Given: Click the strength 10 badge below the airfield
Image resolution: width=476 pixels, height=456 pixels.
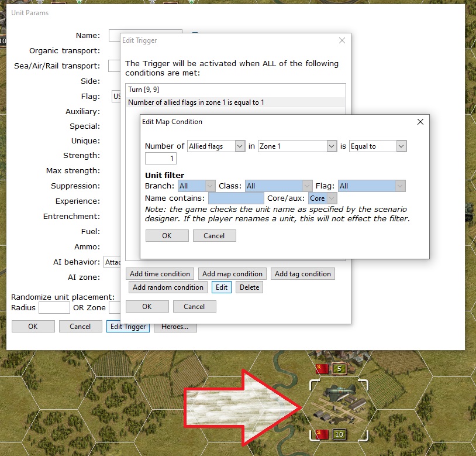Looking at the screenshot, I should coord(339,434).
